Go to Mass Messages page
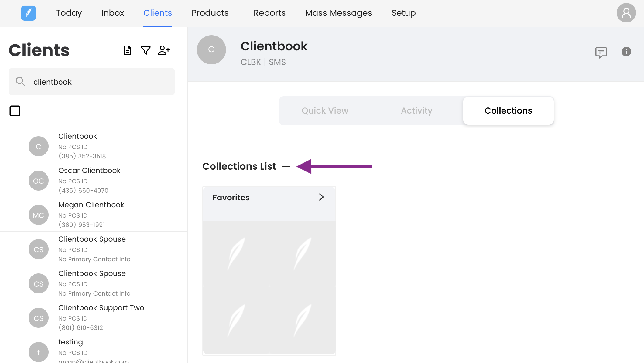The image size is (644, 363). [x=338, y=13]
